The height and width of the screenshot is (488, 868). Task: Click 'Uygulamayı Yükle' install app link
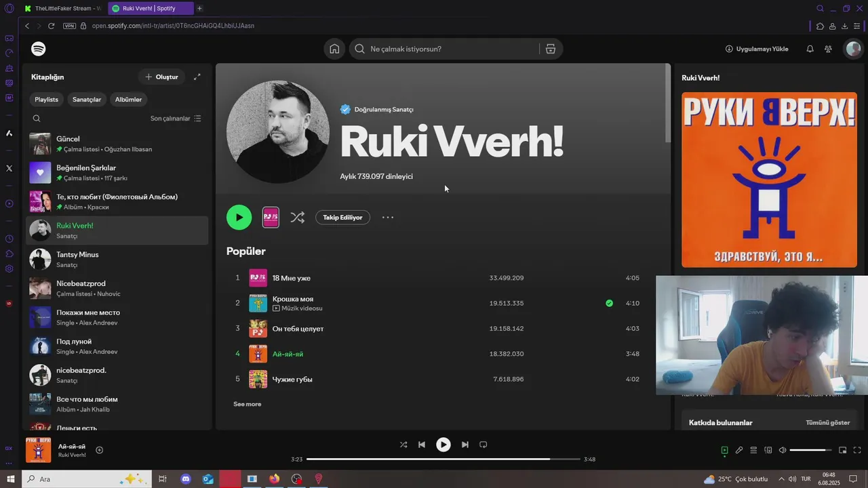click(x=757, y=49)
